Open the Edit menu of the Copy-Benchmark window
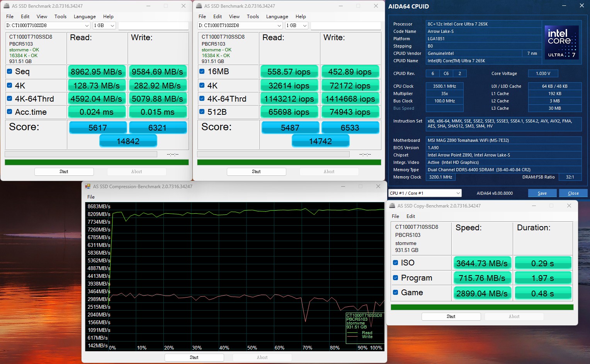The height and width of the screenshot is (364, 590). click(411, 216)
